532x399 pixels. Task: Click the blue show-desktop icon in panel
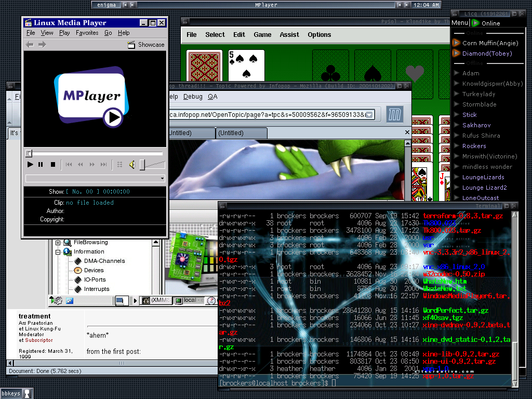click(x=70, y=301)
